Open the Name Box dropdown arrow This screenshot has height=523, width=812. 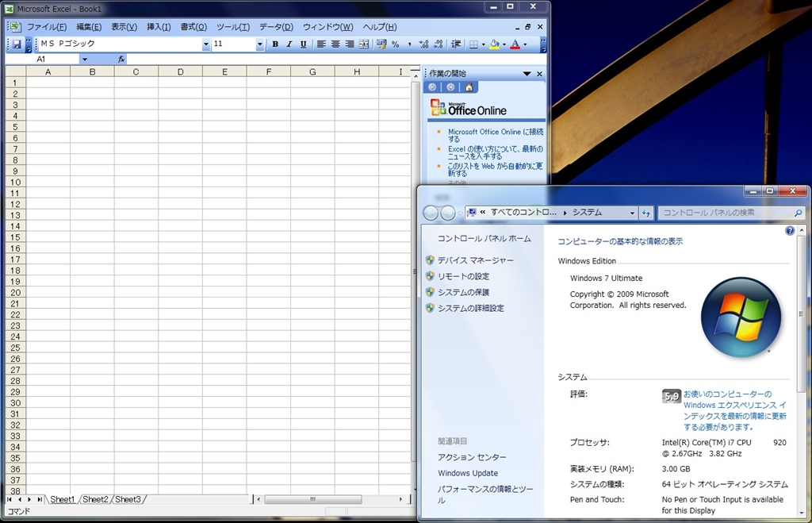coord(85,60)
